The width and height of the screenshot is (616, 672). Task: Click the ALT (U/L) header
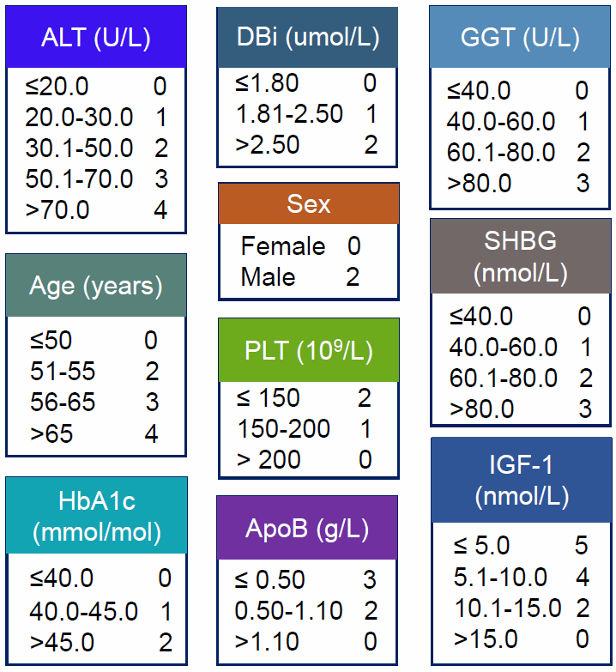pyautogui.click(x=96, y=38)
